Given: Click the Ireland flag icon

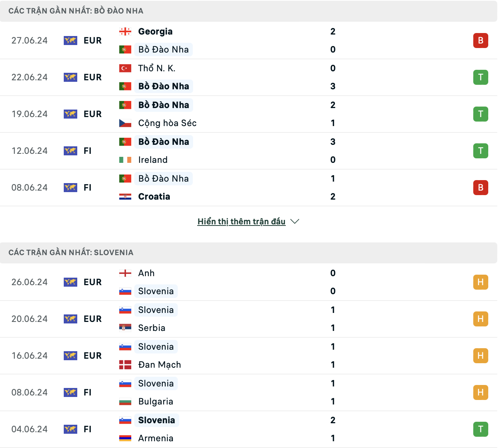Looking at the screenshot, I should tap(125, 160).
